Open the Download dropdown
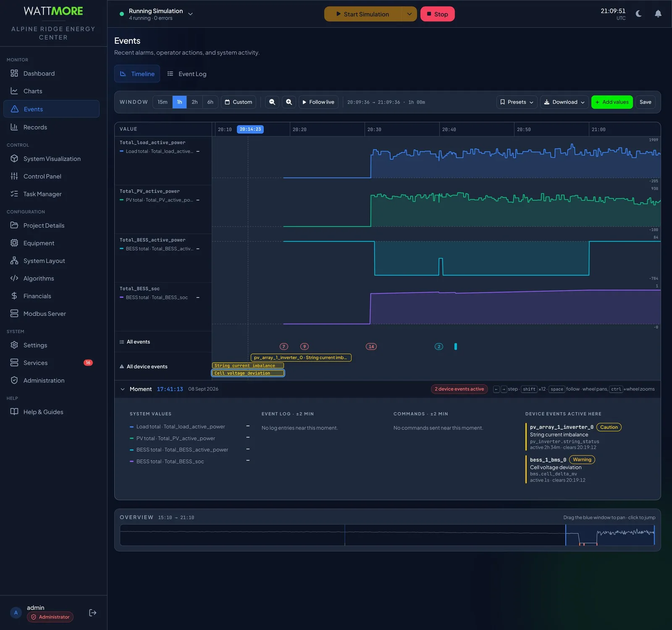 (x=564, y=102)
